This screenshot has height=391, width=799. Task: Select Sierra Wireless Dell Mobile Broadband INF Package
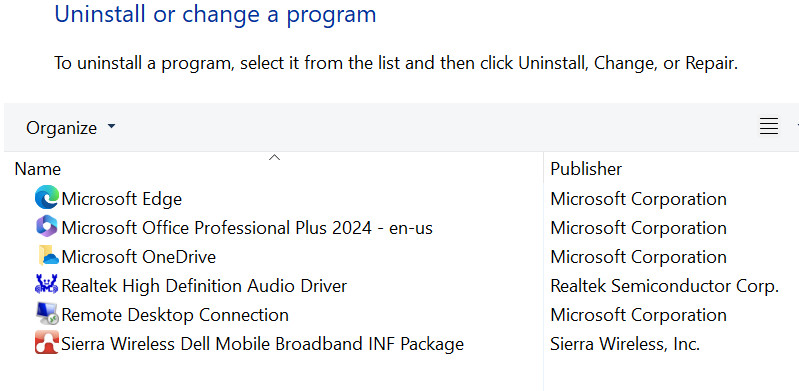click(x=262, y=344)
